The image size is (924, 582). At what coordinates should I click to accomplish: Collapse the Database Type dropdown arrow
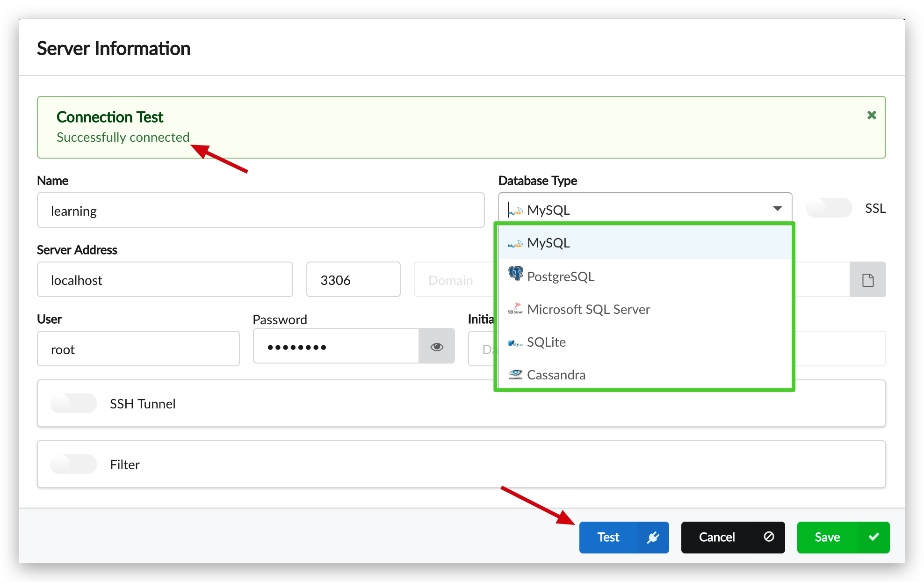click(777, 209)
